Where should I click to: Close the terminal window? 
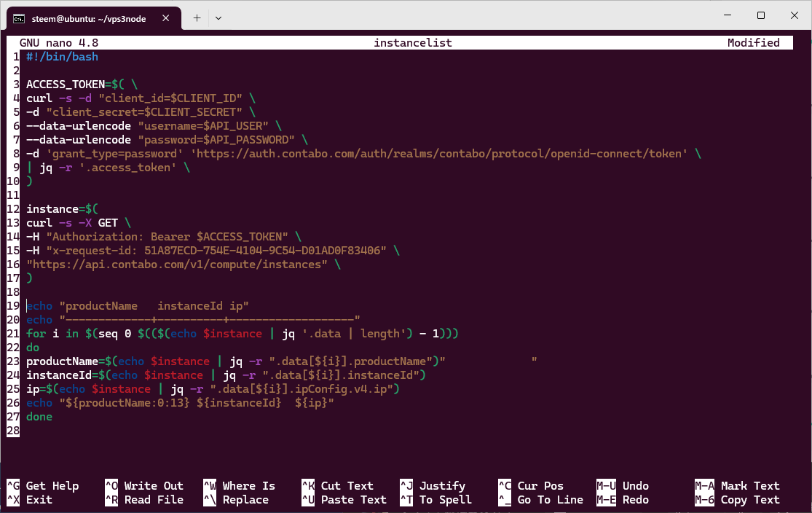pos(795,15)
